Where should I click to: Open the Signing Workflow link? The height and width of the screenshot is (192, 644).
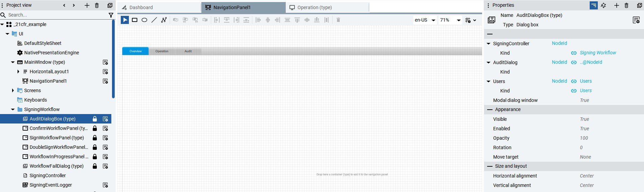pos(598,53)
